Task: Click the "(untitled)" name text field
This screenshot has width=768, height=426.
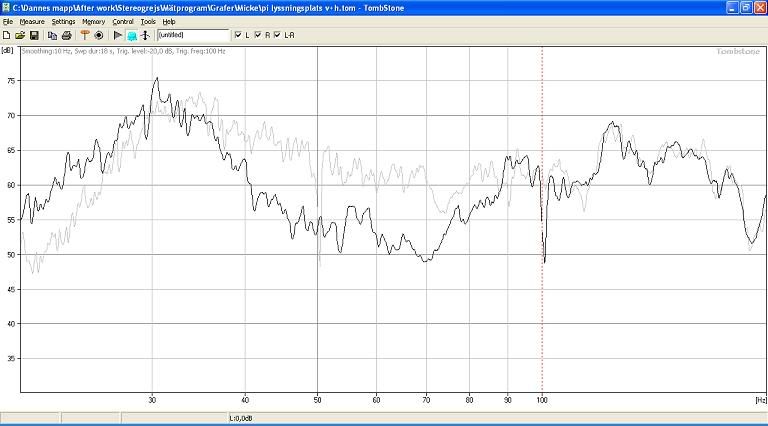Action: (x=192, y=35)
